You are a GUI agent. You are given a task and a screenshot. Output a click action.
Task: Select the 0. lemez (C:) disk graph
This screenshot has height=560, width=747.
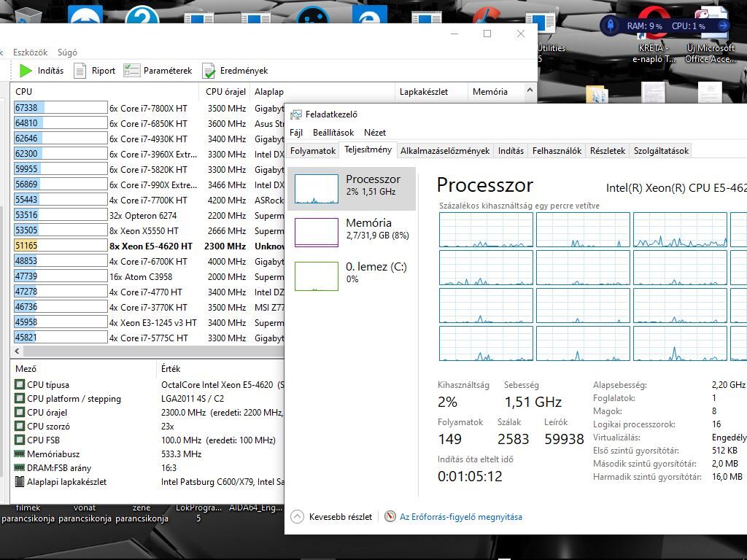tap(317, 276)
